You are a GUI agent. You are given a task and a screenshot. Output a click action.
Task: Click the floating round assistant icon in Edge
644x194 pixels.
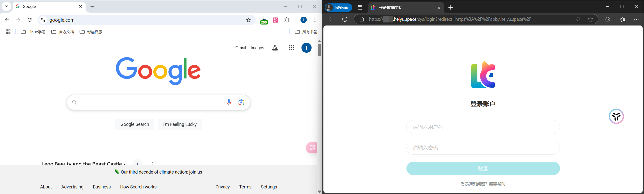click(616, 116)
